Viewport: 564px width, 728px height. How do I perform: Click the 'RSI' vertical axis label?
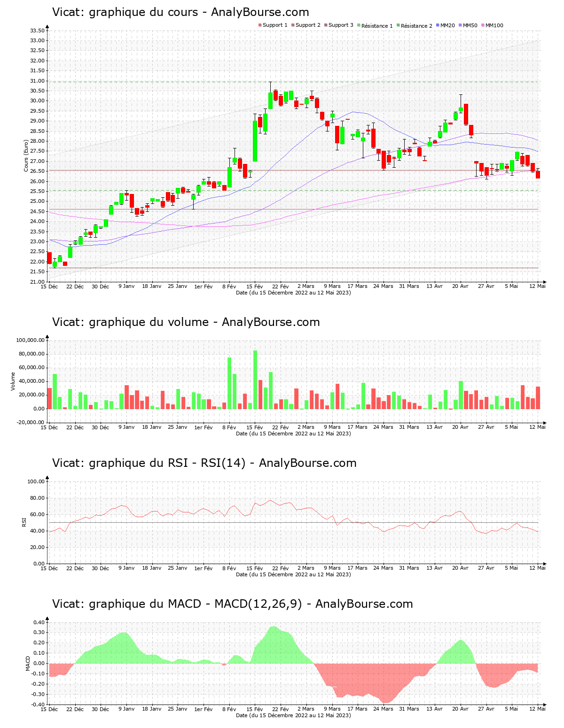tap(24, 522)
